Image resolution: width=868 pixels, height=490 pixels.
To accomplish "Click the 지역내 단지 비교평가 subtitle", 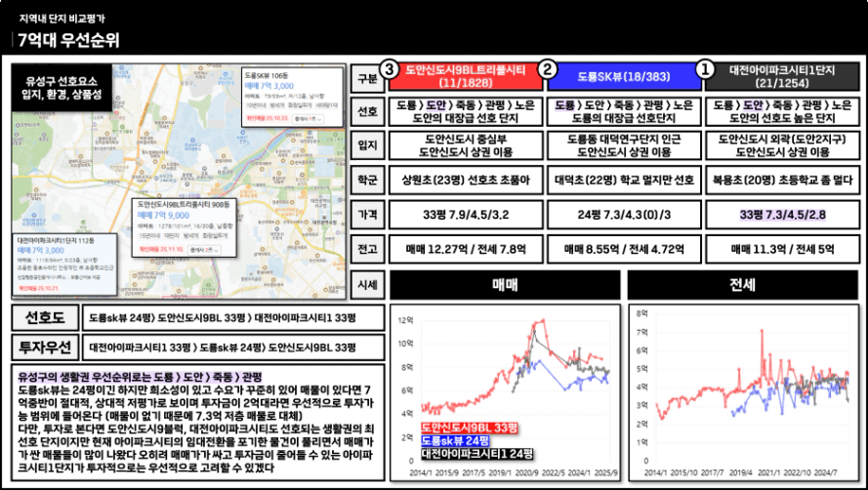I will point(62,19).
